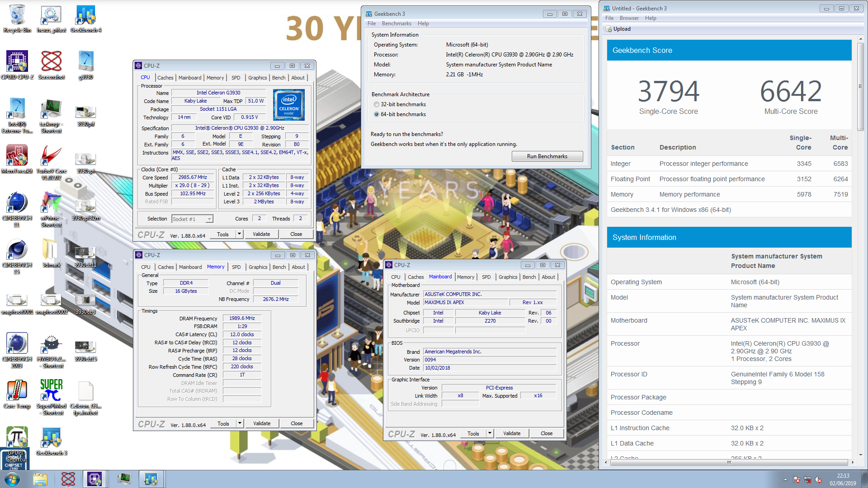Image resolution: width=868 pixels, height=488 pixels.
Task: Open the 3dmark folder icon
Action: [x=52, y=253]
